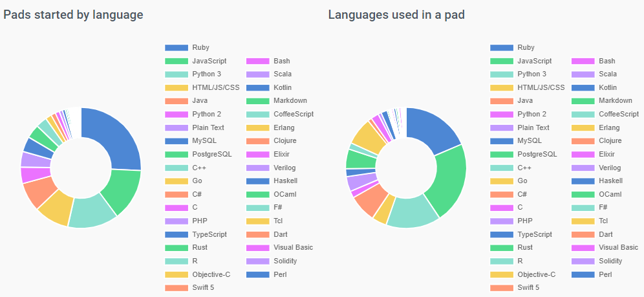Screen dimensions: 644x297
Task: Toggle Objective-C legend label in left chart
Action: coord(211,274)
